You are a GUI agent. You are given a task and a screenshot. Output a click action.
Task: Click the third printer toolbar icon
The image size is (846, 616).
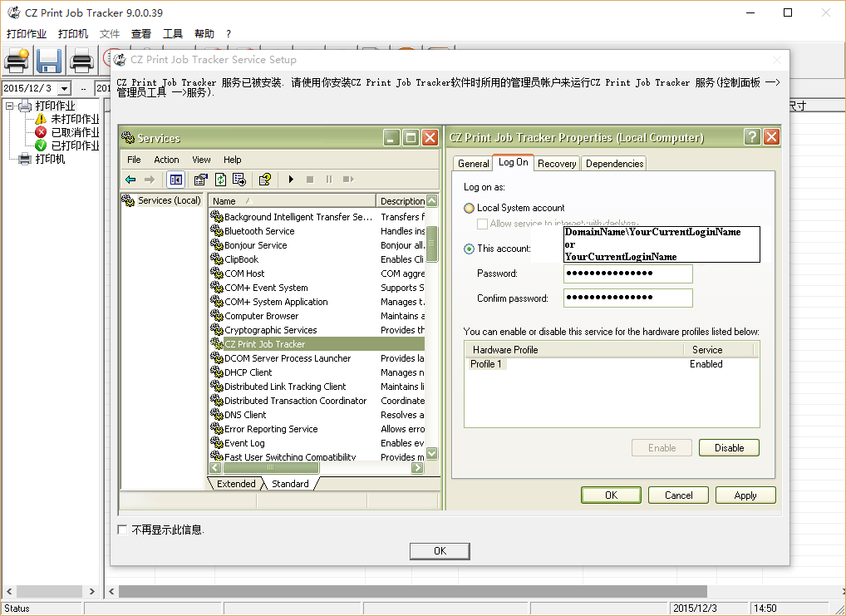coord(81,61)
